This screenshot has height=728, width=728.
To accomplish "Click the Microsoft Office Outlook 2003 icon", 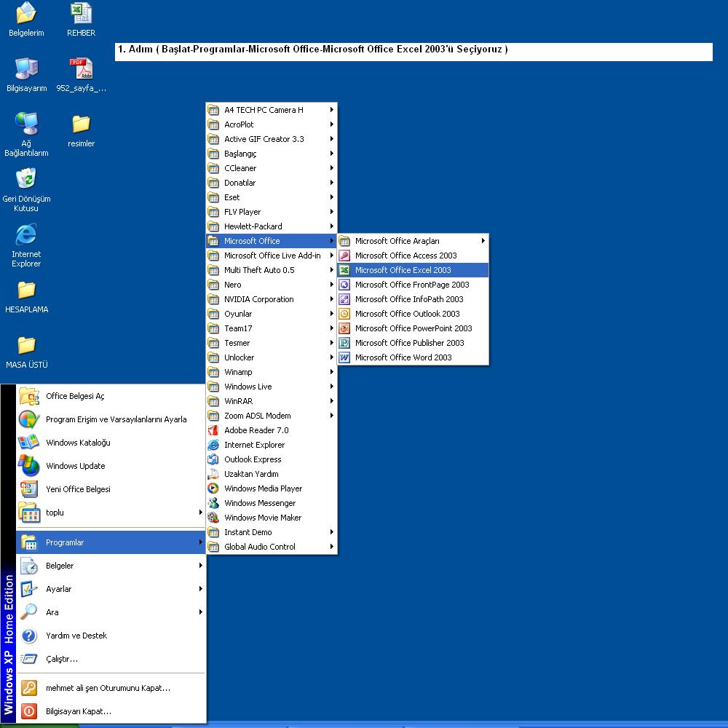I will click(x=344, y=314).
